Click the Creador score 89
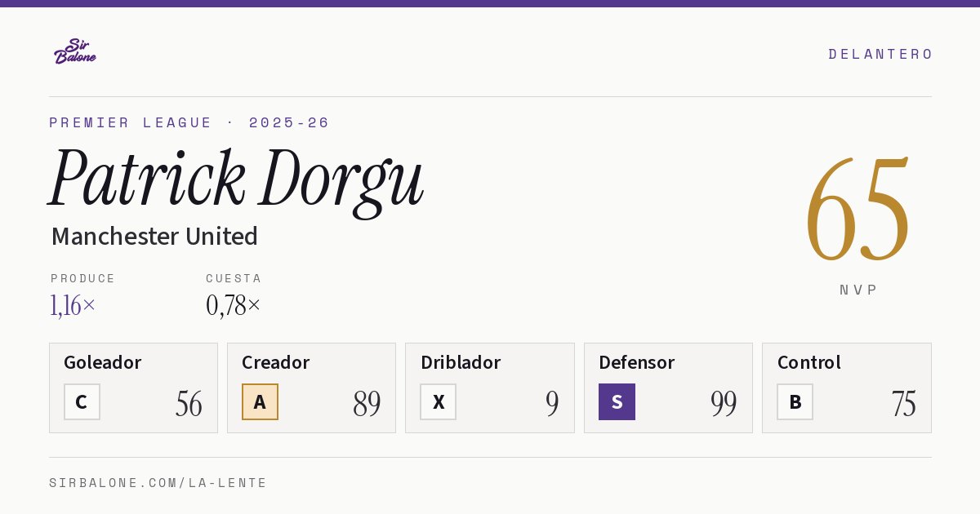Screen dimensions: 980x514 [367, 404]
